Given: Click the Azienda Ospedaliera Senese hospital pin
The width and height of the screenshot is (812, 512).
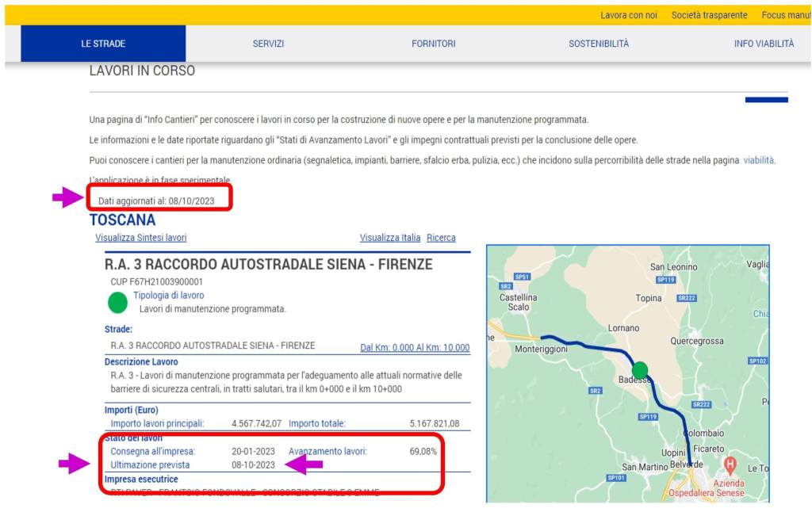Looking at the screenshot, I should (x=730, y=463).
